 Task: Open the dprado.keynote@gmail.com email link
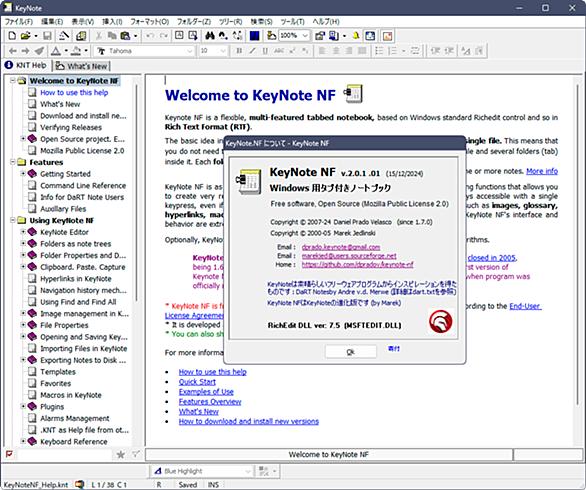point(341,247)
